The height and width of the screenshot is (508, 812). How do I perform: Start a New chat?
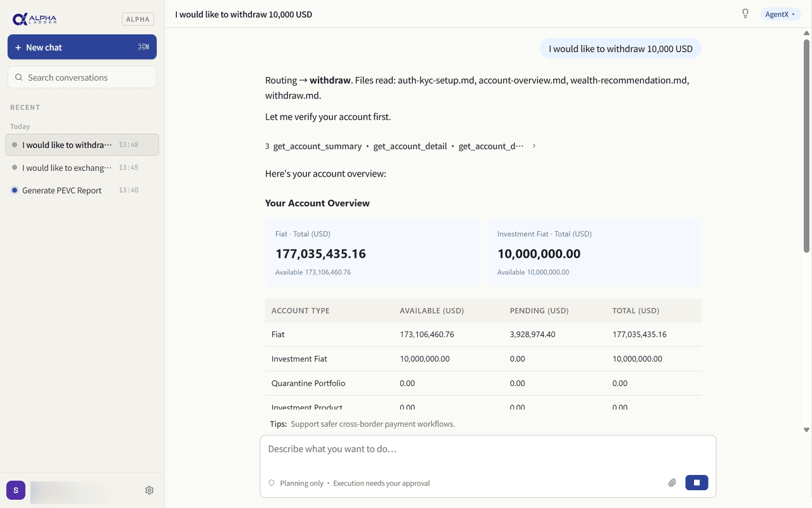tap(82, 47)
